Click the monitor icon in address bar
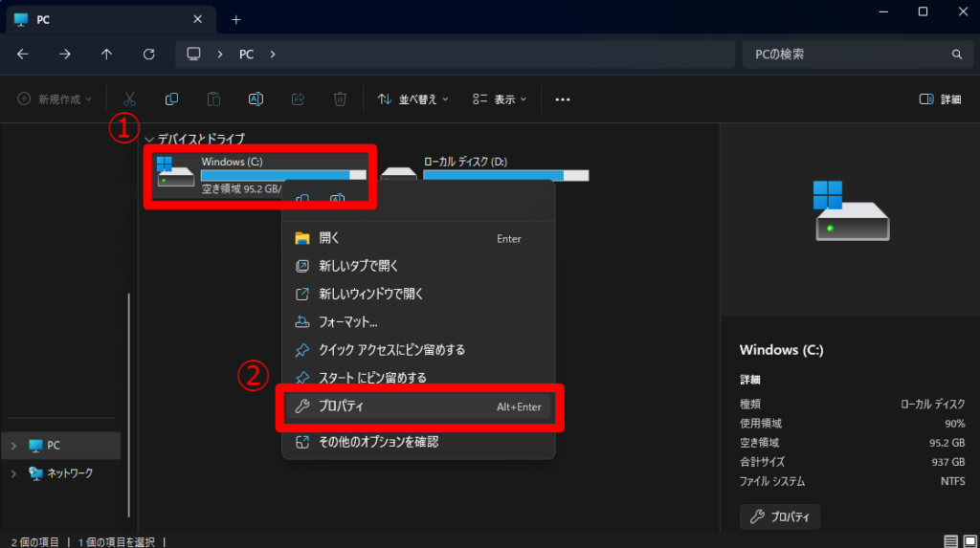 point(193,55)
